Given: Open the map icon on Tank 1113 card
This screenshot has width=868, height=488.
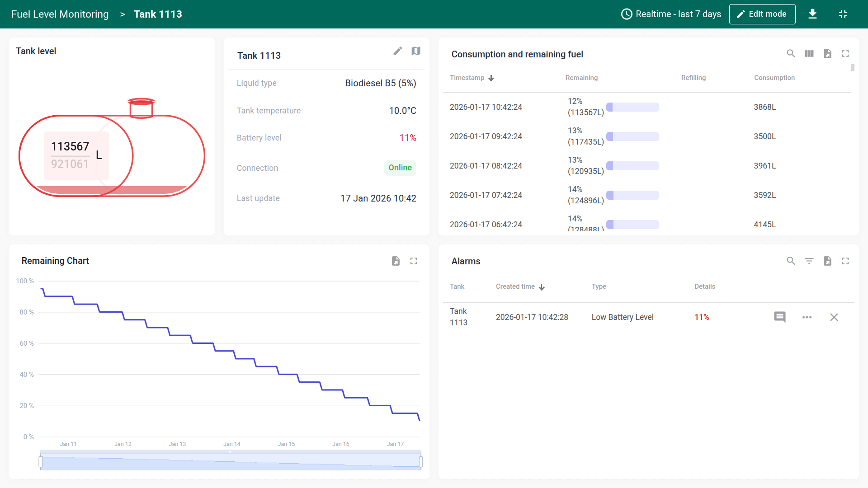Looking at the screenshot, I should tap(416, 51).
